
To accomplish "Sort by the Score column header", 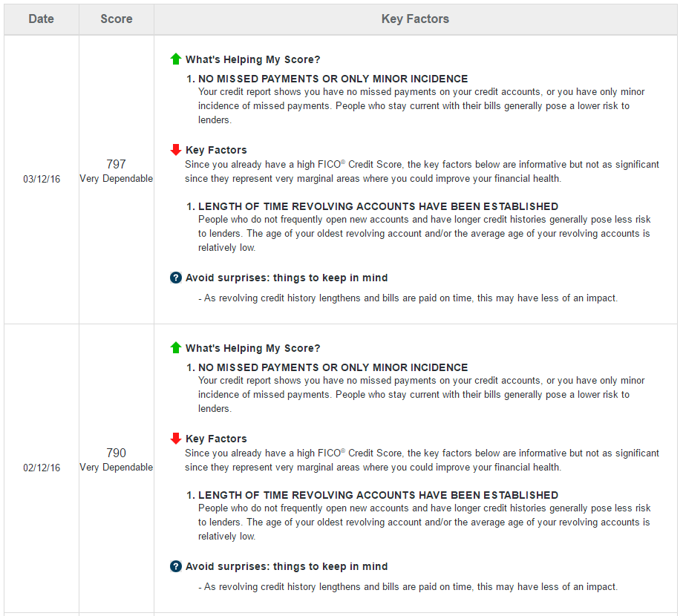I will click(117, 19).
